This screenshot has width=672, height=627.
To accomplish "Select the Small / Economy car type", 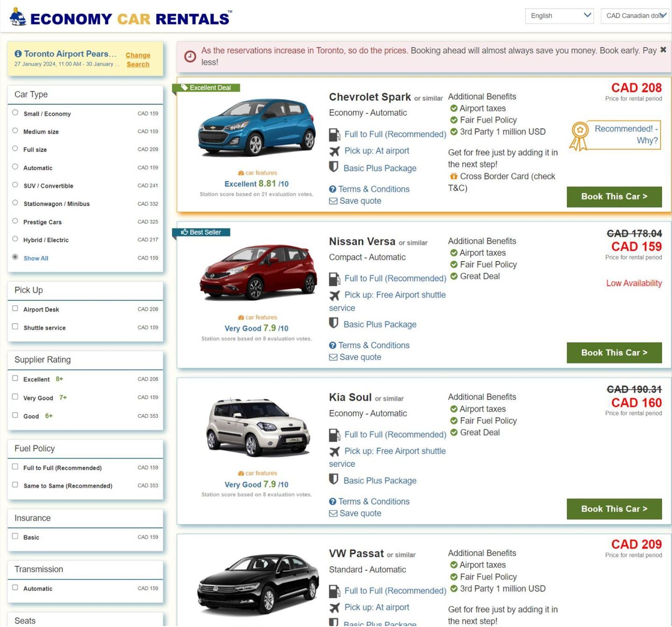I will tap(15, 112).
